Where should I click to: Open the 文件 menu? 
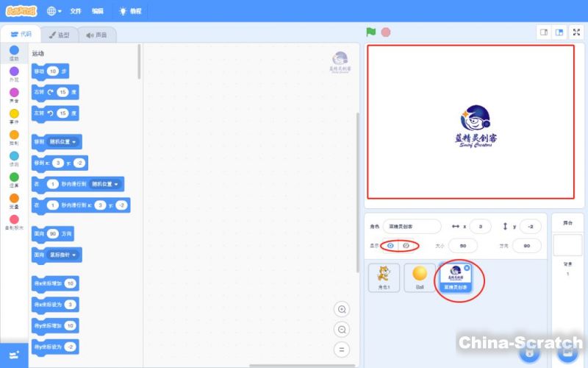[76, 11]
